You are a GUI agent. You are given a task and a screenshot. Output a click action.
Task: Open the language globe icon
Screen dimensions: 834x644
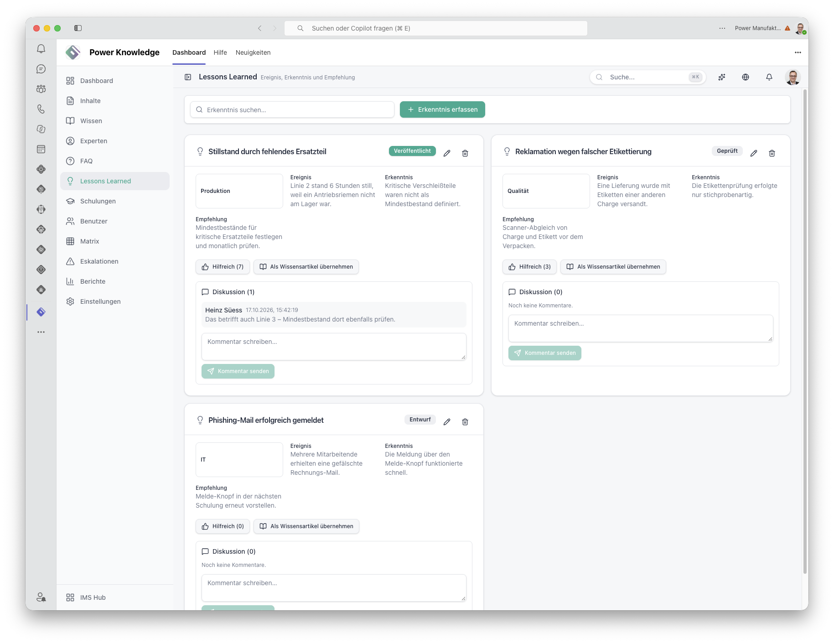(746, 77)
